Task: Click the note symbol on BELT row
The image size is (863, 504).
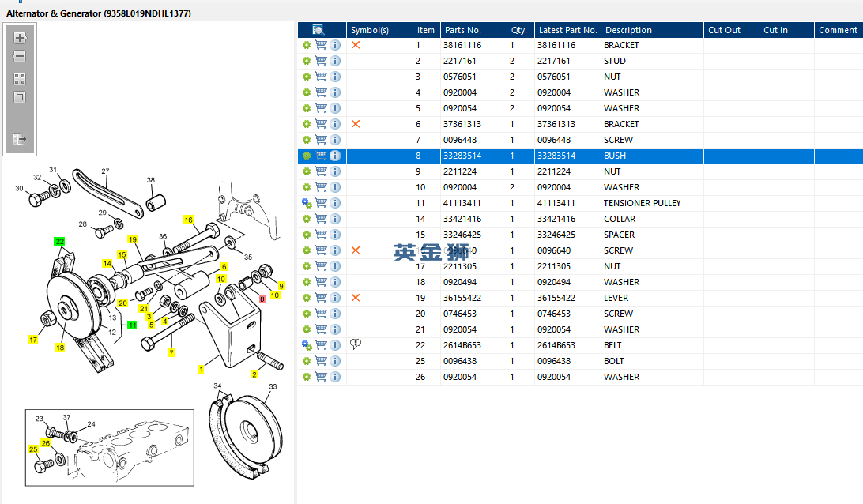Action: (x=356, y=344)
